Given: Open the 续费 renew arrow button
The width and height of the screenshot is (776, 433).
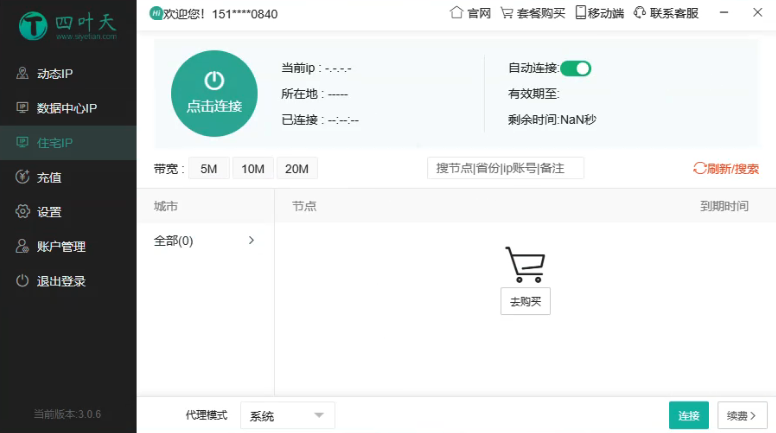Looking at the screenshot, I should point(742,415).
